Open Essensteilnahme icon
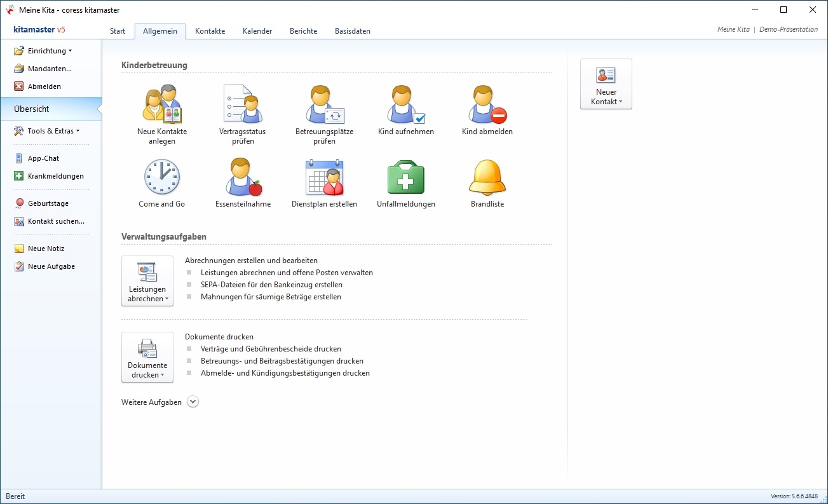The image size is (828, 504). (243, 177)
